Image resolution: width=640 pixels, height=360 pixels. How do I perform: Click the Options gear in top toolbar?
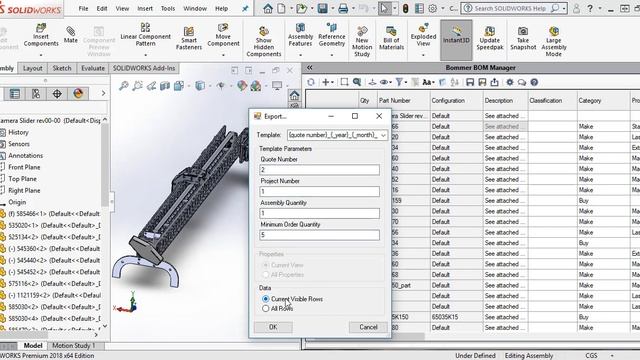(433, 8)
